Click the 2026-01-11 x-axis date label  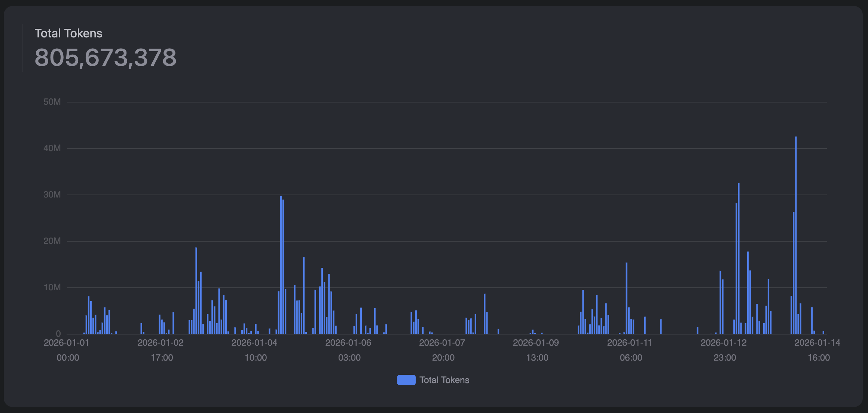coord(630,343)
